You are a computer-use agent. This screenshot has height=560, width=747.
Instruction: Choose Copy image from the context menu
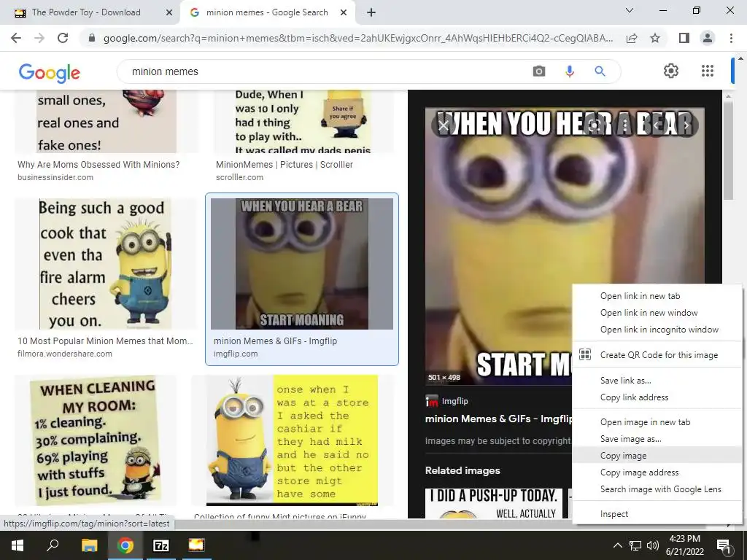pos(657,455)
